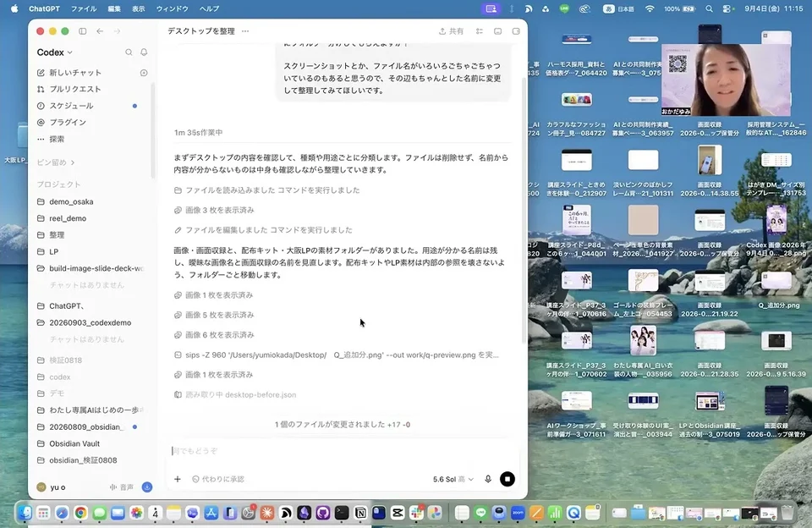
Task: Expand ファイルを編集しました row
Action: coord(263,230)
